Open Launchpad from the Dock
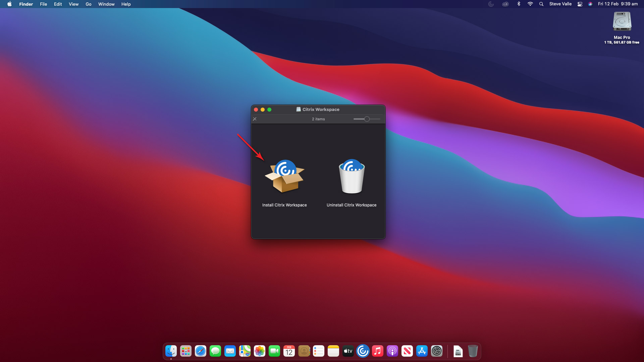The width and height of the screenshot is (644, 362). tap(186, 351)
